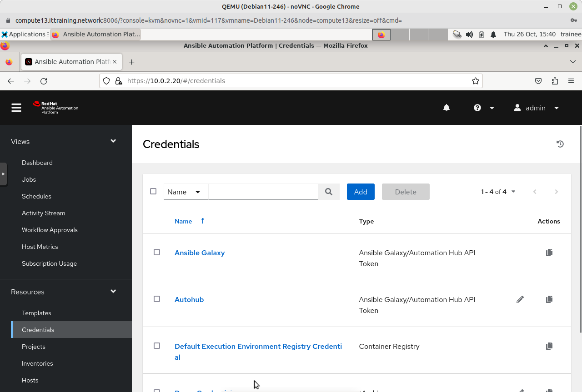582x392 pixels.
Task: List all tabs dropdown in Firefox
Action: (x=572, y=62)
